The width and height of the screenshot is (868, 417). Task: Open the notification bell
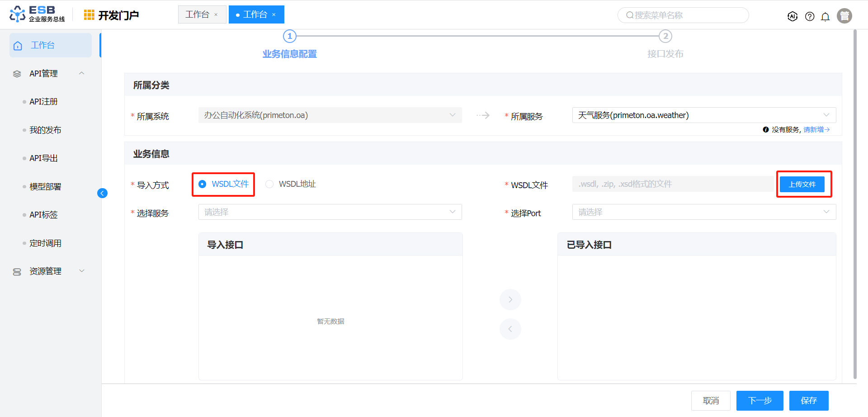click(825, 17)
